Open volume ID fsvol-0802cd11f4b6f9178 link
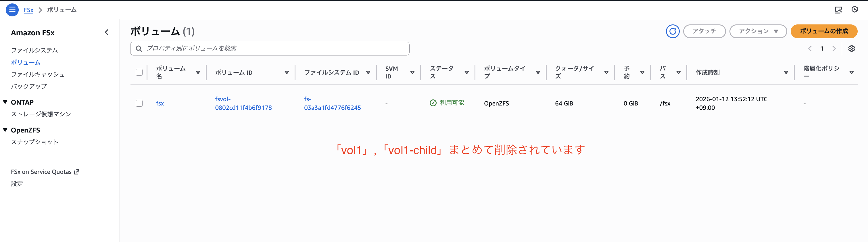This screenshot has height=242, width=868. tap(243, 103)
